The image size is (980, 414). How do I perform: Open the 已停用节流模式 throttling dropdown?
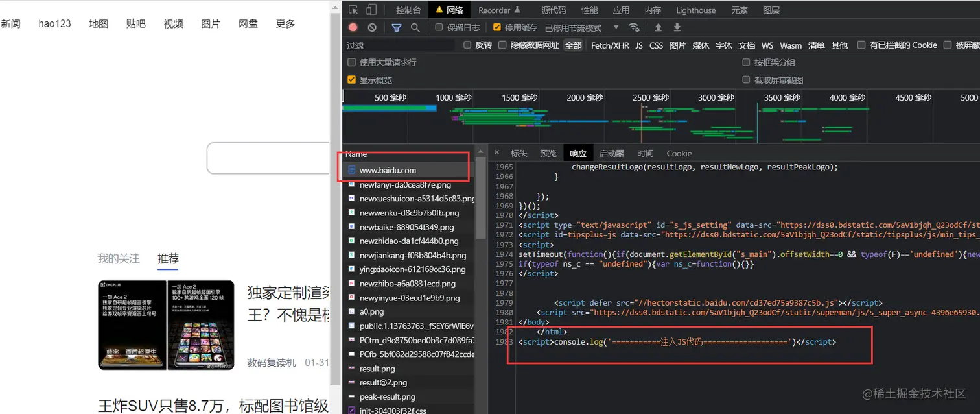click(581, 27)
